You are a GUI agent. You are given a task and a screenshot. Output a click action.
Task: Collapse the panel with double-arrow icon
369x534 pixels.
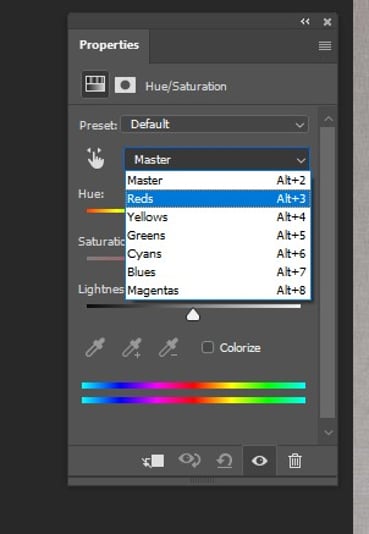(305, 22)
